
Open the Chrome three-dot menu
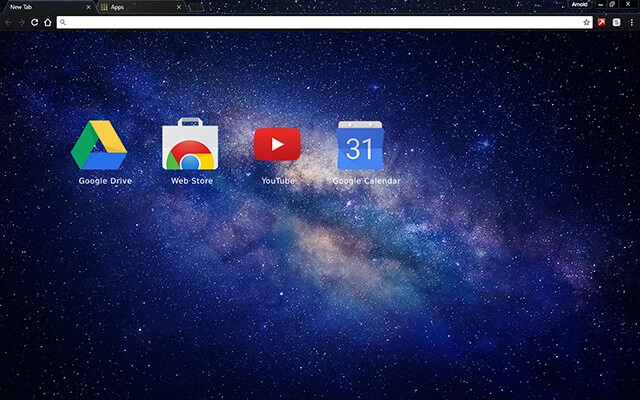[631, 22]
